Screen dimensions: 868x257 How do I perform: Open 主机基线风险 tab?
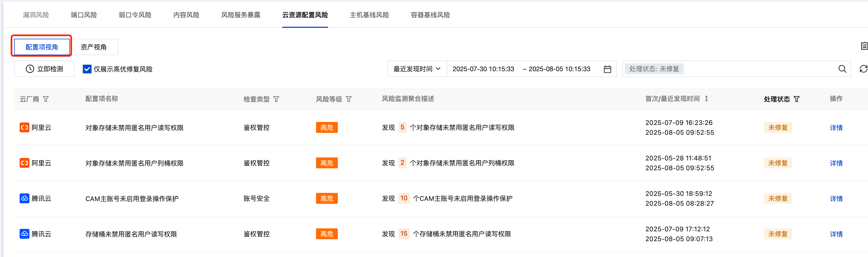[x=369, y=15]
